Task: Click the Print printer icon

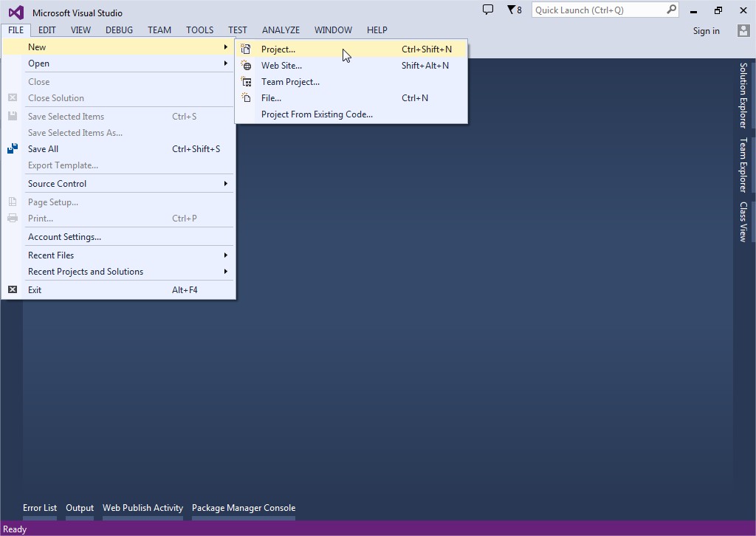Action: point(13,219)
